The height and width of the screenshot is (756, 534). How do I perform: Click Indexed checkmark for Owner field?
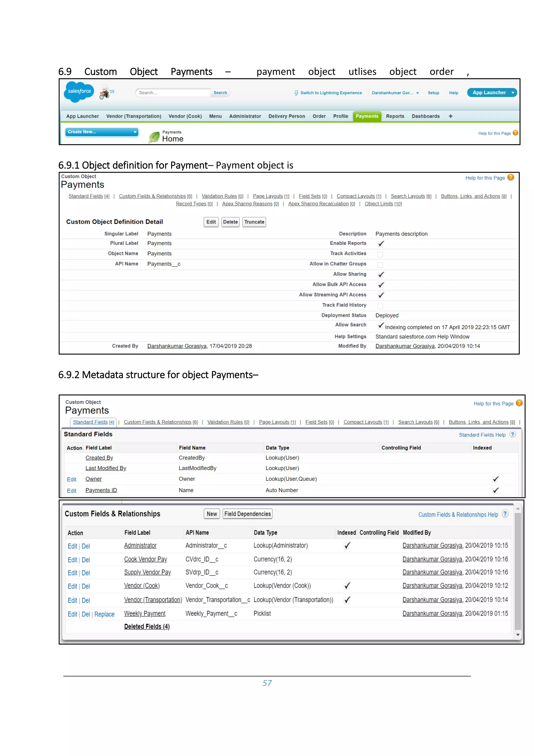click(495, 479)
